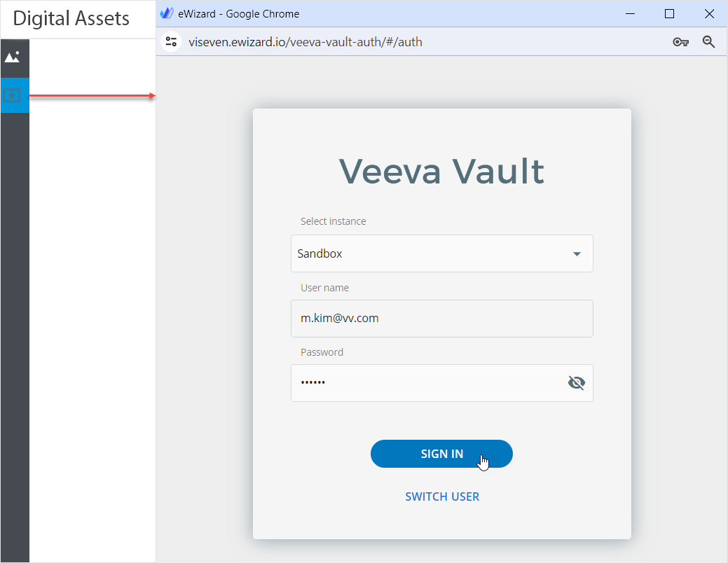View site information in the address bar

click(172, 42)
